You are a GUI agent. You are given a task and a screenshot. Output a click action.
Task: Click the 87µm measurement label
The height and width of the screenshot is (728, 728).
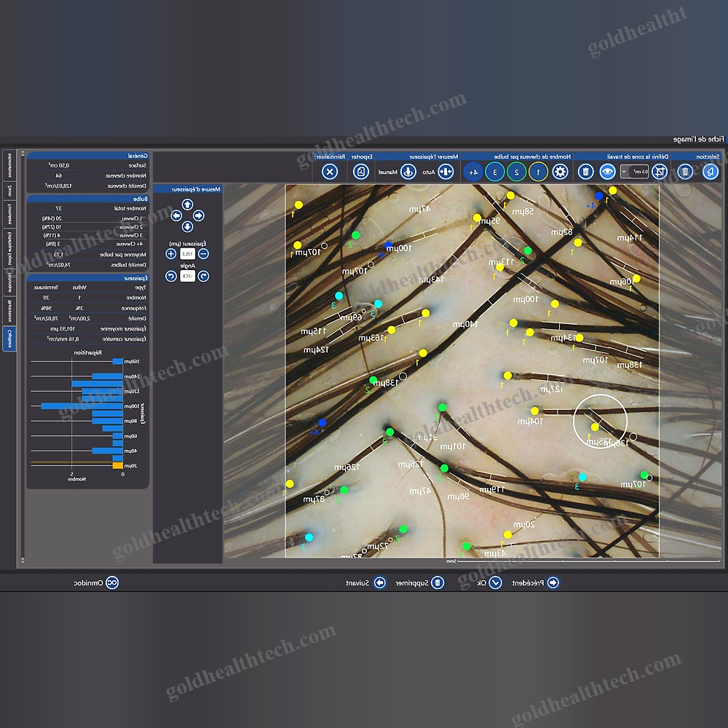pyautogui.click(x=314, y=499)
